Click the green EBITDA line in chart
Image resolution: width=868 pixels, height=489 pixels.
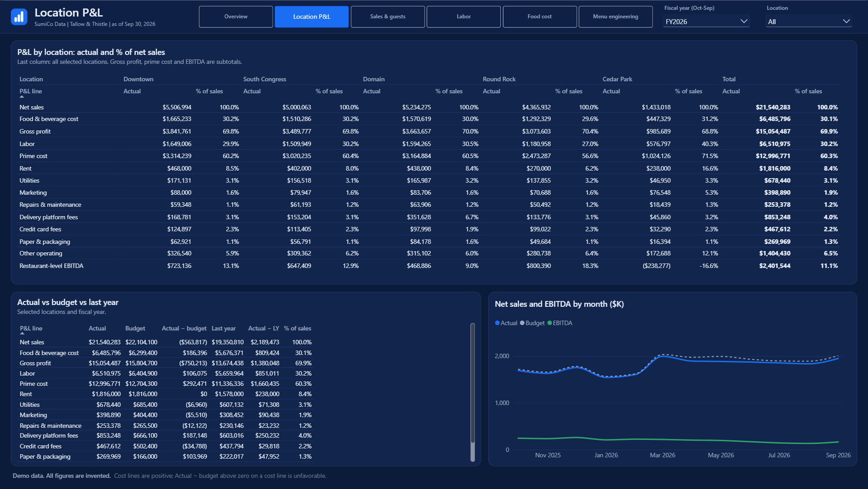678,440
